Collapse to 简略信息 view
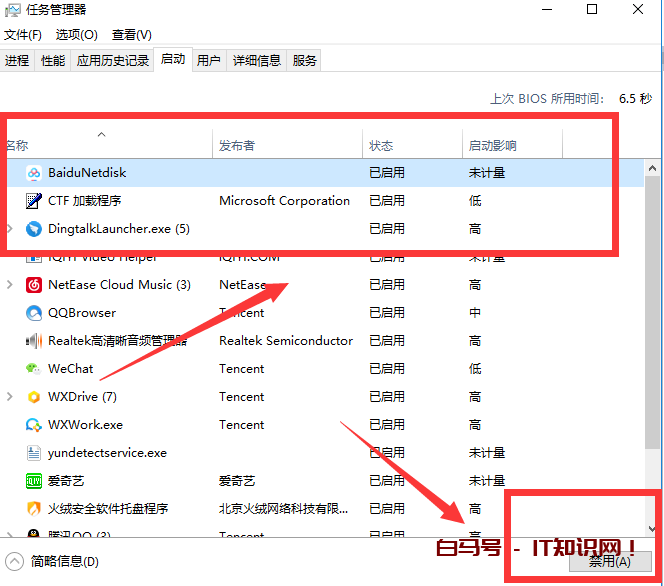 [52, 562]
